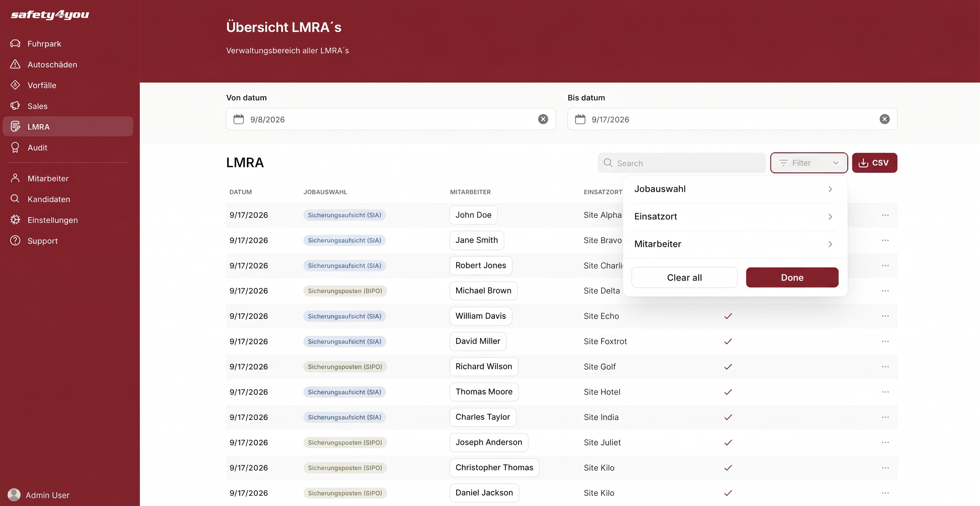Image resolution: width=980 pixels, height=506 pixels.
Task: Click Sicherungsposten (SIPO) tag for Richard Wilson
Action: coord(345,366)
